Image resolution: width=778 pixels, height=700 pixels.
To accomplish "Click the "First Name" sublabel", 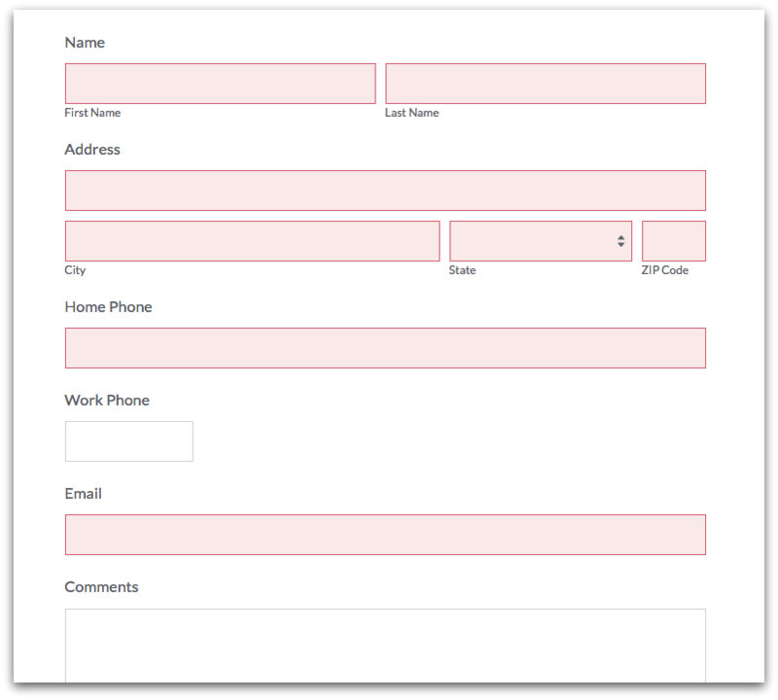I will tap(92, 113).
